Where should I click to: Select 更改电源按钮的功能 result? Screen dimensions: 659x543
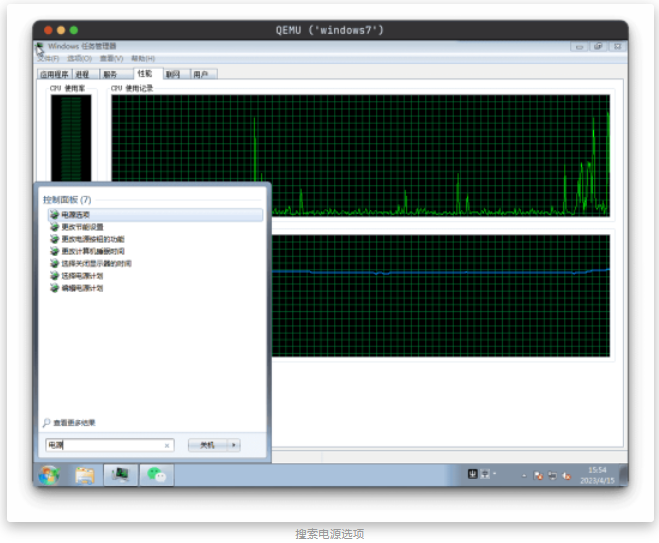click(x=92, y=239)
